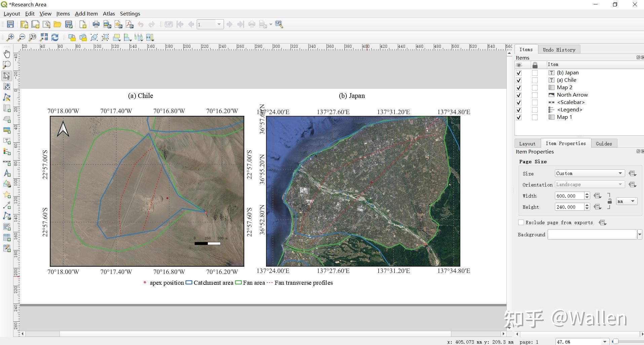This screenshot has height=345, width=644.
Task: Open the Atlas menu
Action: 109,14
